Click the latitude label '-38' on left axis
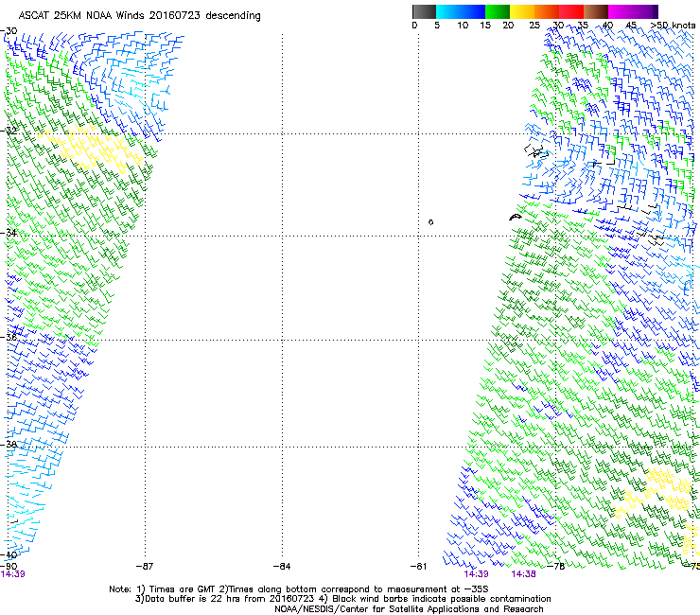The width and height of the screenshot is (700, 615). [x=9, y=445]
